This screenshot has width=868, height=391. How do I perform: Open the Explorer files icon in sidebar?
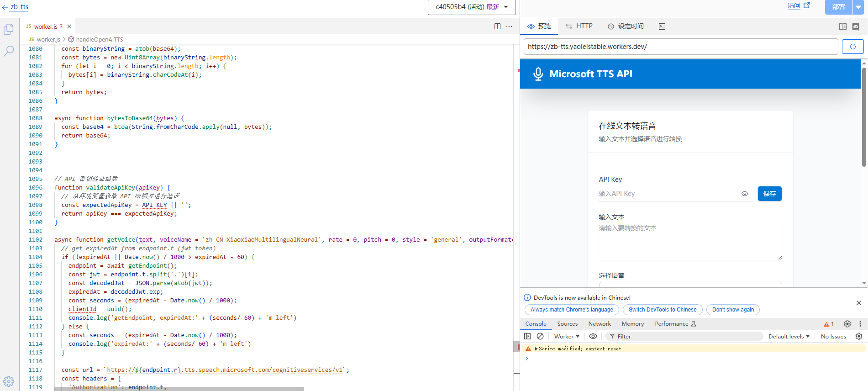click(x=9, y=29)
